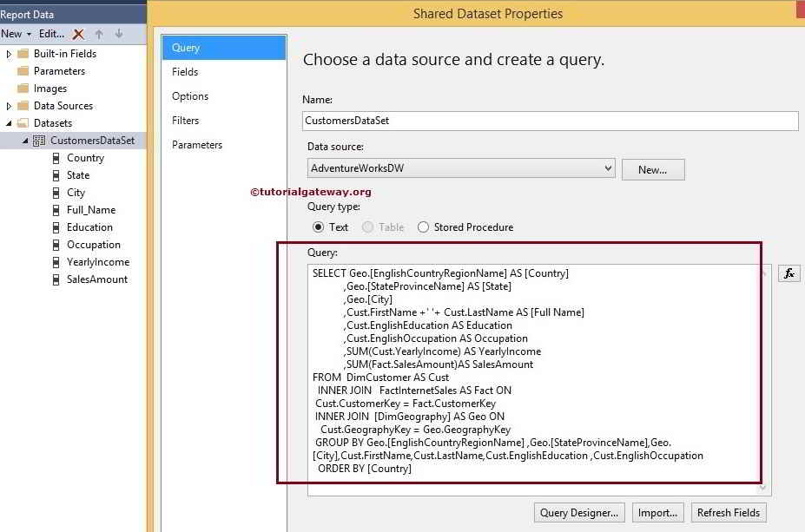Select the Text query type radio button
This screenshot has height=532, width=805.
click(318, 227)
